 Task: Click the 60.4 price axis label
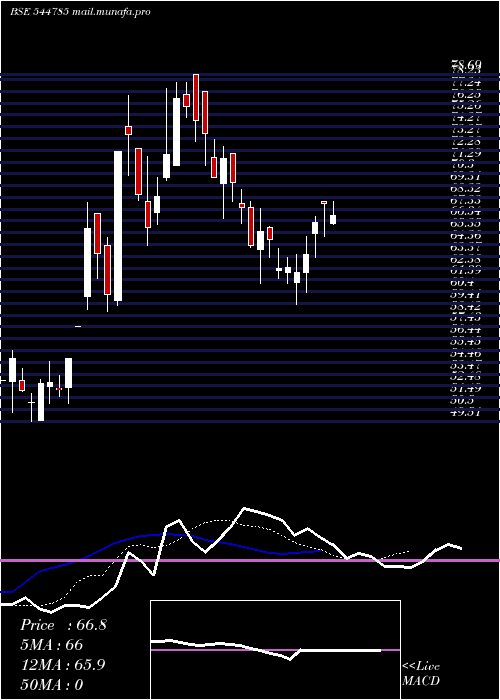pos(462,283)
